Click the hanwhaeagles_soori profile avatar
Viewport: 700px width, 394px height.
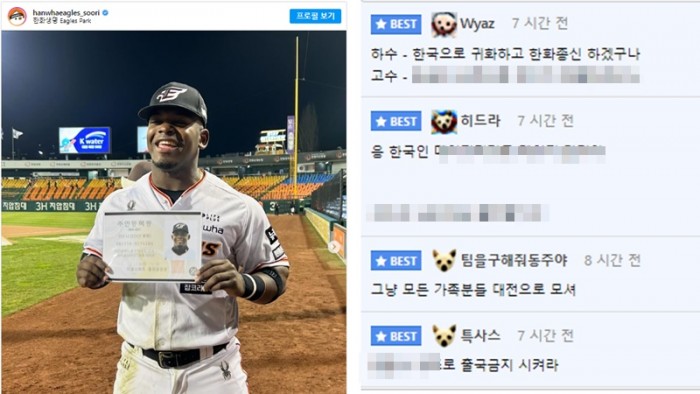coord(17,17)
